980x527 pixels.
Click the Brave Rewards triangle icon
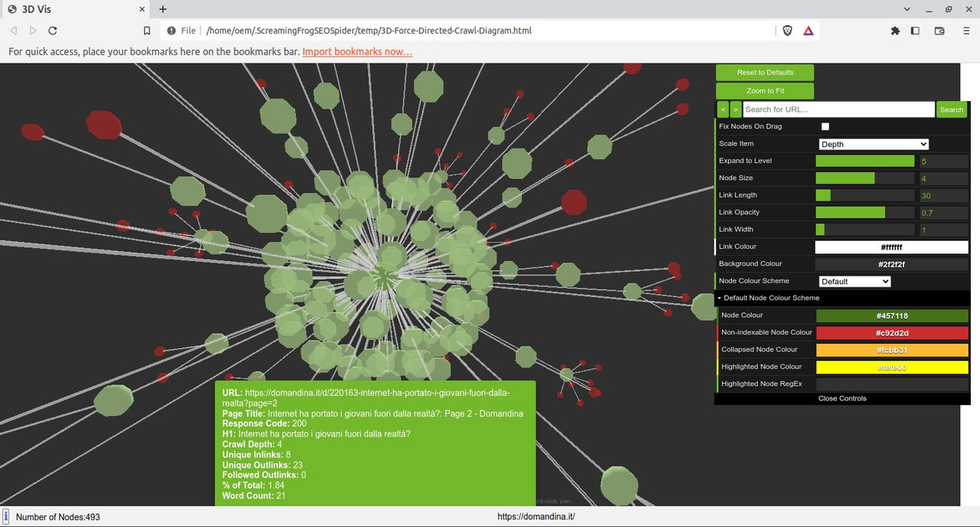[x=808, y=31]
